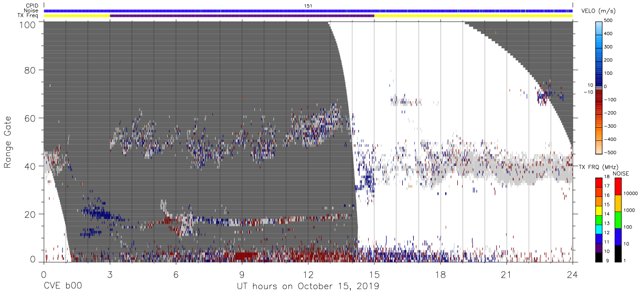Viewport: 644px width, 297px height.
Task: Click UT hours axis tick 21
Action: [x=507, y=274]
